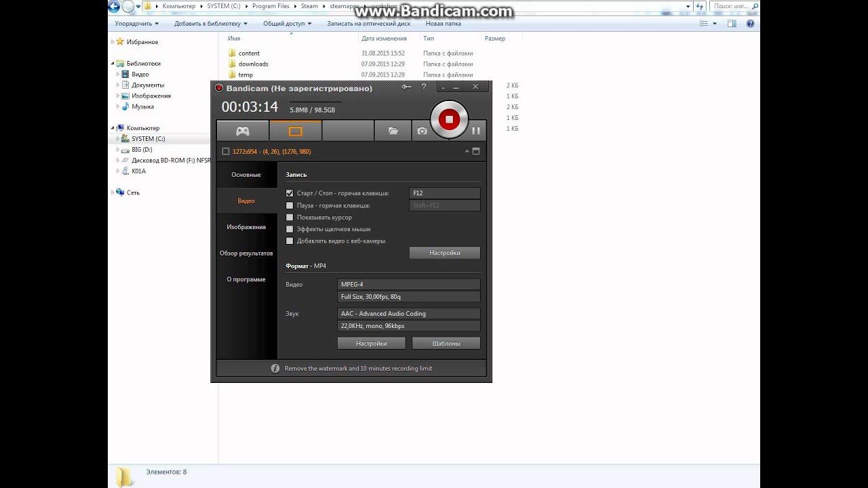Click date 31.08.2015 15:52 cell
Image resolution: width=868 pixels, height=488 pixels.
tap(383, 53)
